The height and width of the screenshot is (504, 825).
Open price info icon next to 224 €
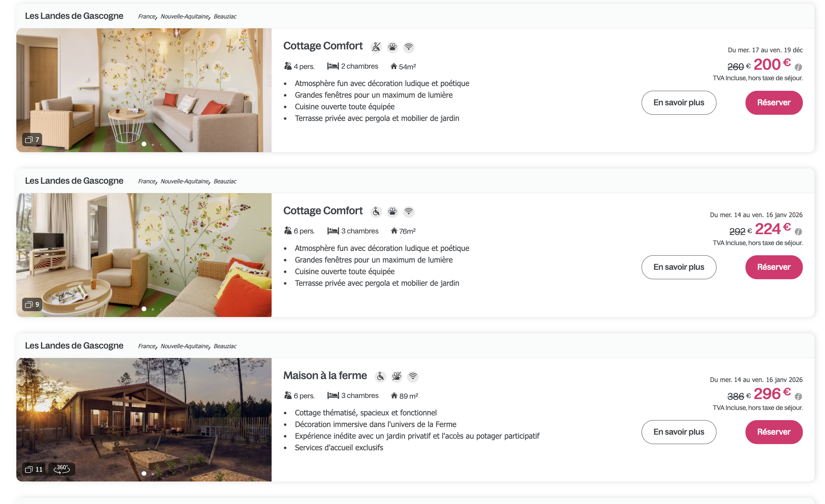coord(798,232)
